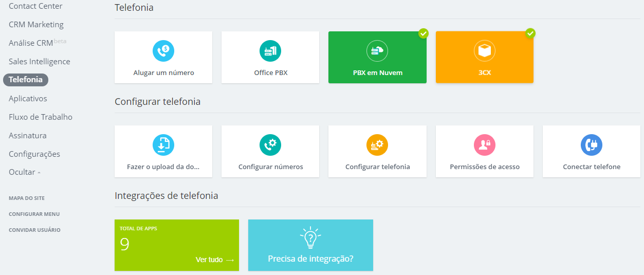
Task: Open Contact Center in sidebar
Action: (x=35, y=6)
